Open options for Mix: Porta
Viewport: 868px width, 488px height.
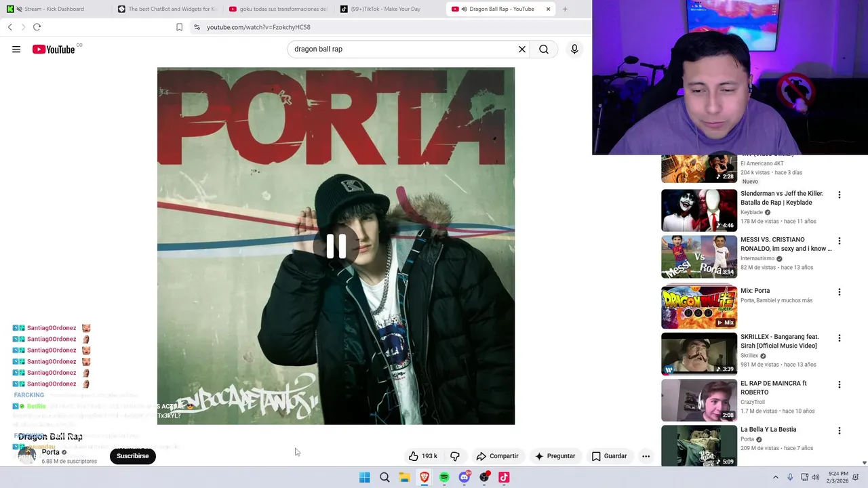click(840, 291)
